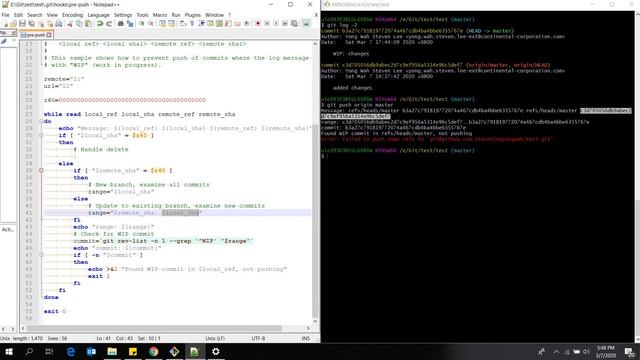
Task: Toggle synchronized horizontal scrolling
Action: [x=171, y=24]
